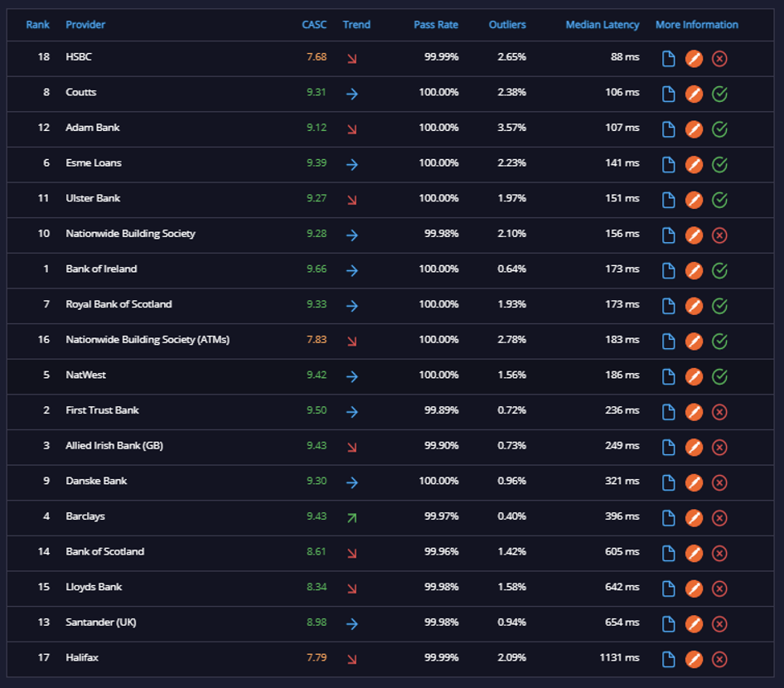Select the First Trust Bank provider name

pos(102,410)
